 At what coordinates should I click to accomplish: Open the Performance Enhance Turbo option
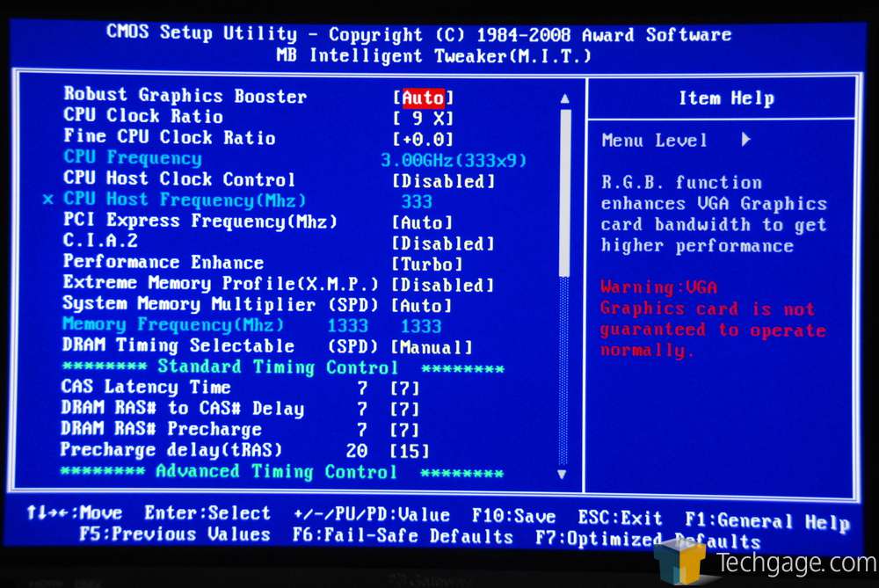427,264
